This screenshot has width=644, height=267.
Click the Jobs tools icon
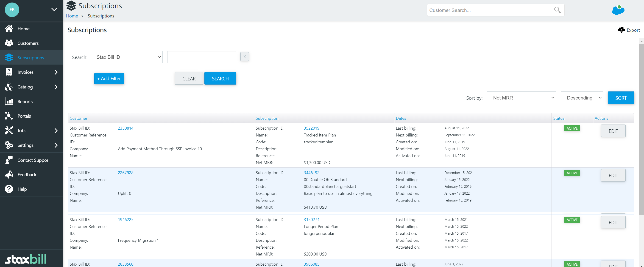[x=9, y=131]
